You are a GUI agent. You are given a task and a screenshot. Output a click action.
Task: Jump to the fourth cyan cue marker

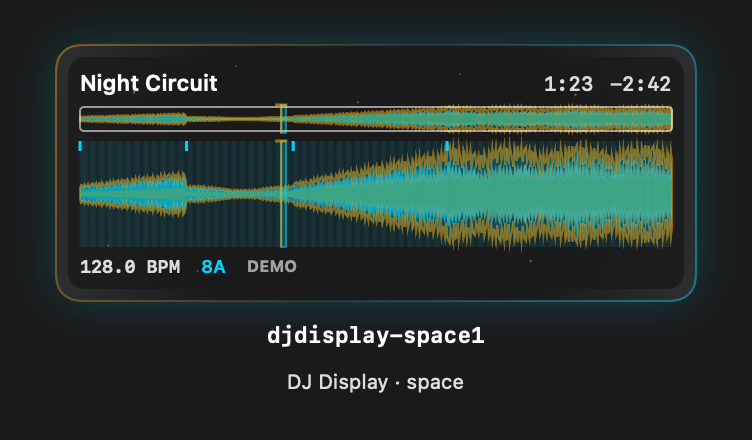tap(447, 146)
